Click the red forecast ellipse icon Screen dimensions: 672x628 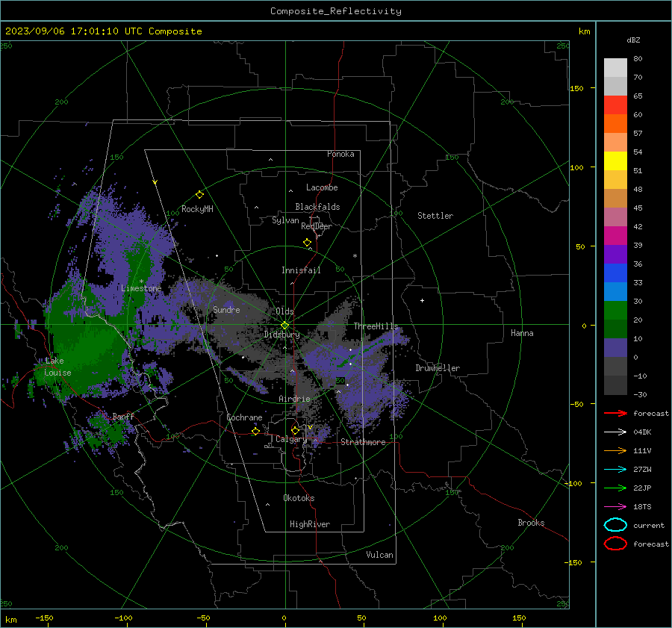[615, 544]
